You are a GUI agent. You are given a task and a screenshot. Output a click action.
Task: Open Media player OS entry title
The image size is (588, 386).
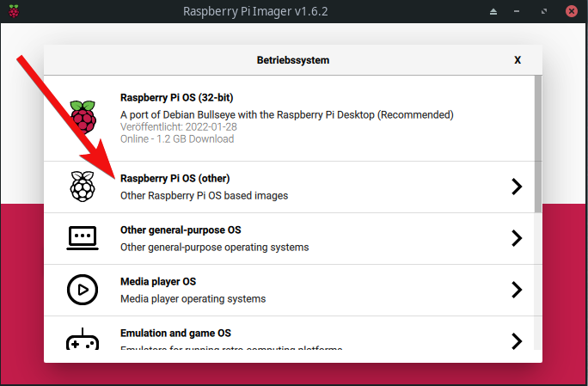coord(158,281)
